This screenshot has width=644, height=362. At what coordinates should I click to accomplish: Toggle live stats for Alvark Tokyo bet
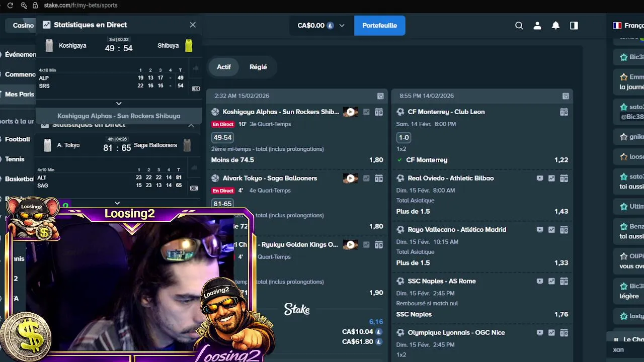366,178
